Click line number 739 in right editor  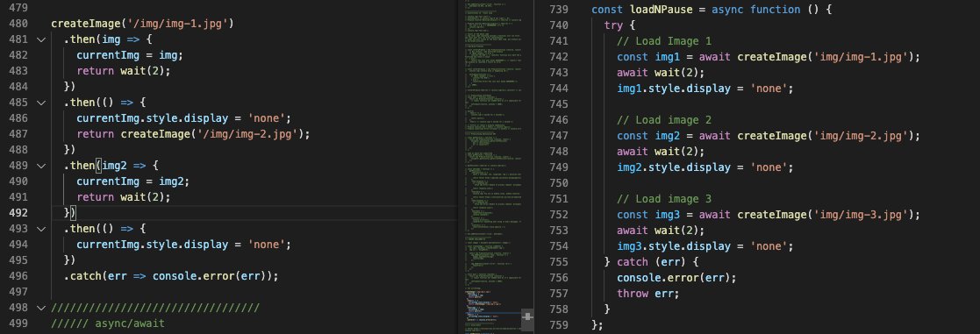coord(558,10)
